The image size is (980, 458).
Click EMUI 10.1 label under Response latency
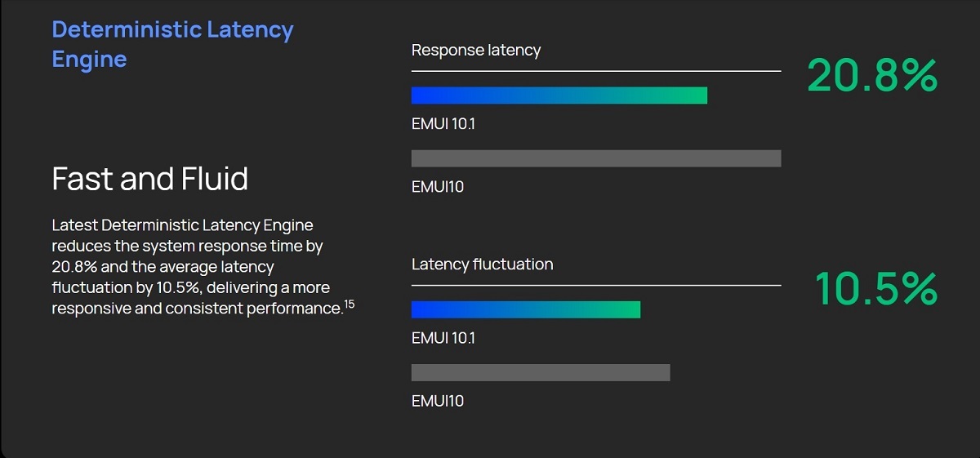[x=443, y=125]
